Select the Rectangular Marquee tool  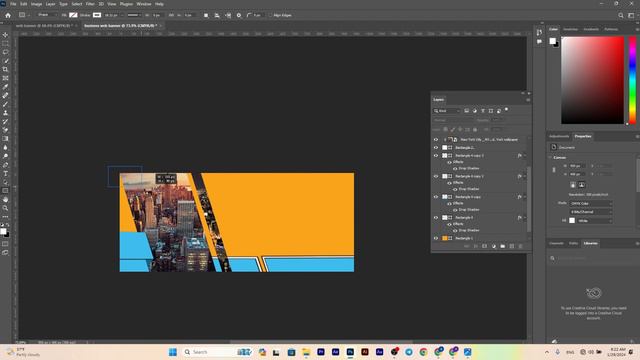click(x=5, y=44)
